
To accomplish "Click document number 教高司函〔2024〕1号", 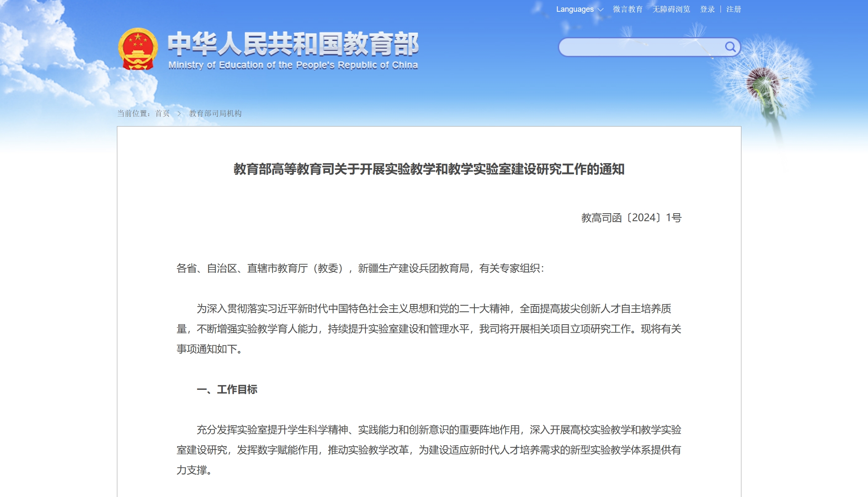I will tap(631, 218).
